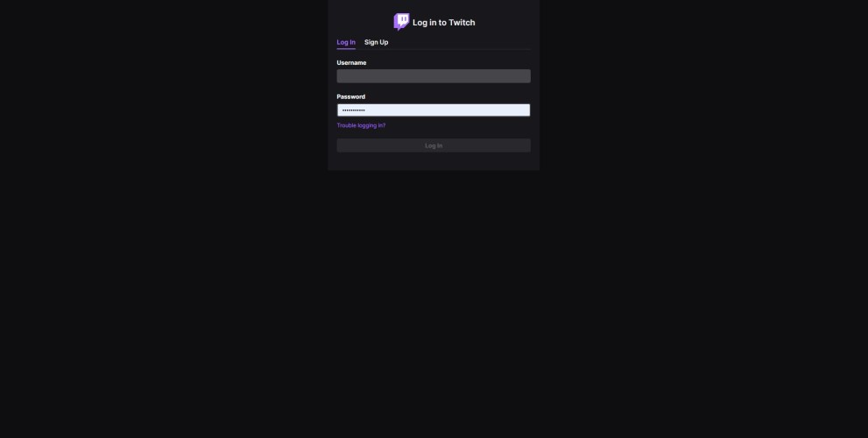
Task: Click the divider line right of Sign Up
Action: 460,49
